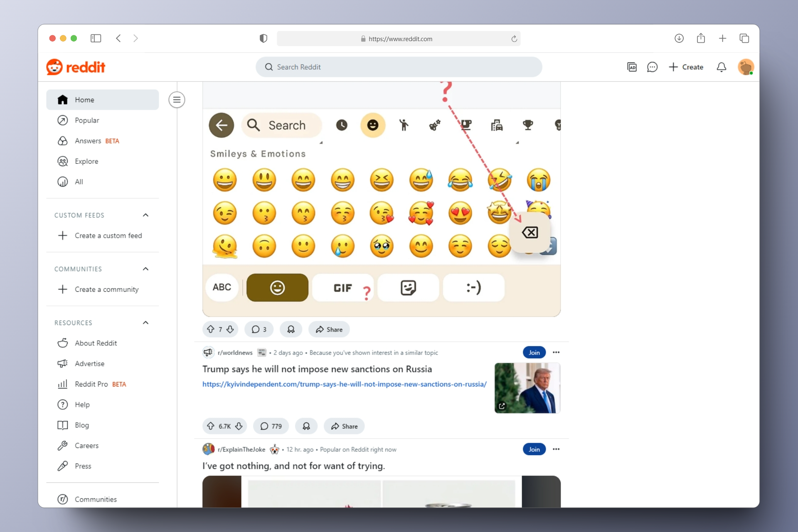The height and width of the screenshot is (532, 798).
Task: Open the emoji keyboard post image
Action: pos(382,199)
